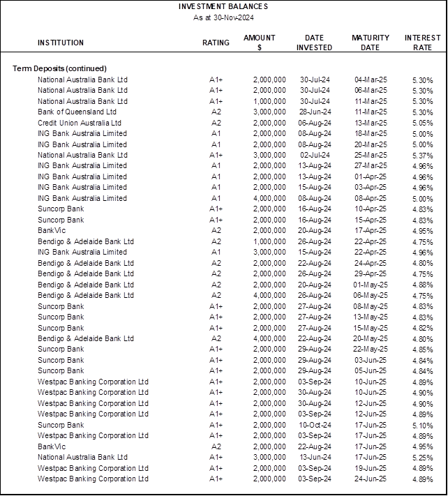The width and height of the screenshot is (448, 496).
Task: Click amount in Bank of Queensland row
Action: (269, 112)
